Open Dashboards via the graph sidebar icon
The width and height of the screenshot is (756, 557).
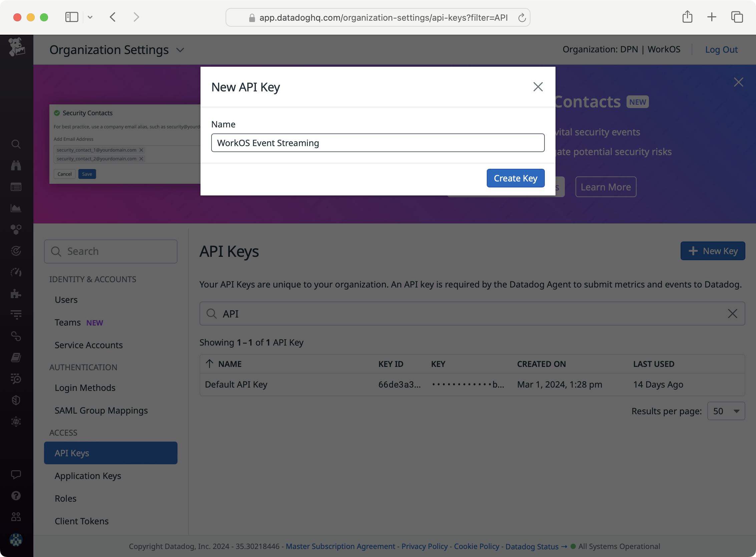[16, 208]
